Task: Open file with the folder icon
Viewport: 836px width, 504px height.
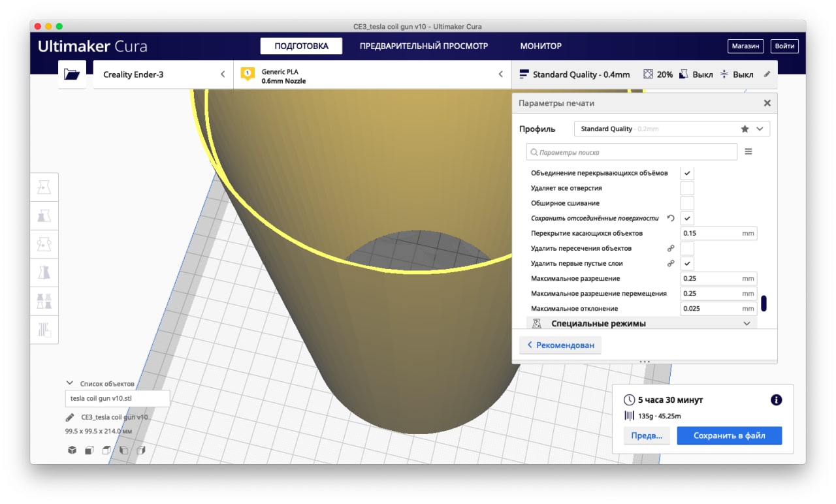Action: [72, 74]
